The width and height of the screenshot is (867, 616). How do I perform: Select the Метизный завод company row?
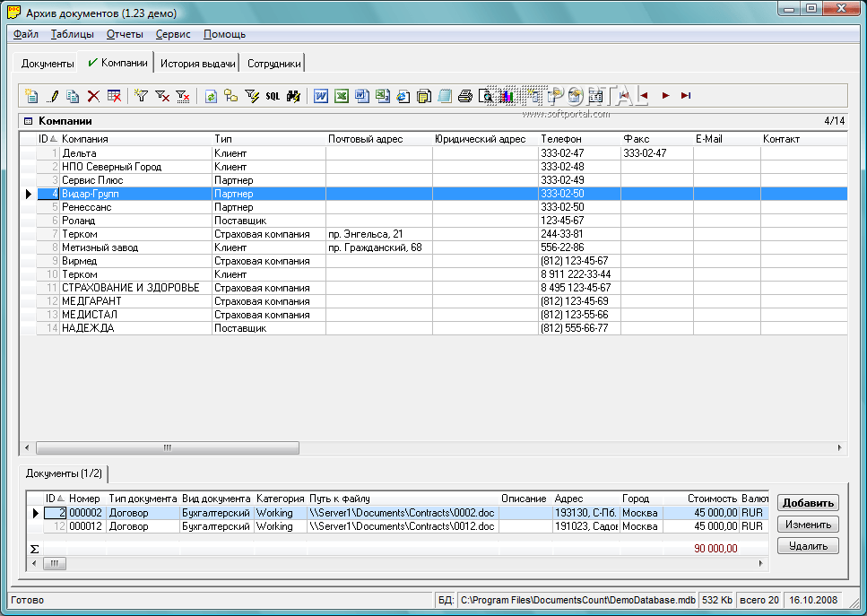[100, 247]
